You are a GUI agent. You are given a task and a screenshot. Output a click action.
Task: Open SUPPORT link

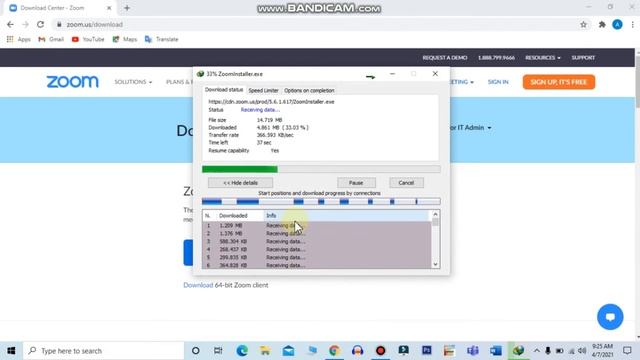pyautogui.click(x=583, y=58)
